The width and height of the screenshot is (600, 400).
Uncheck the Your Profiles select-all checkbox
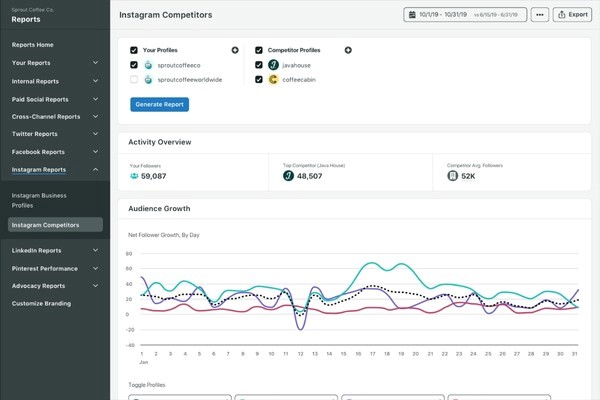134,50
